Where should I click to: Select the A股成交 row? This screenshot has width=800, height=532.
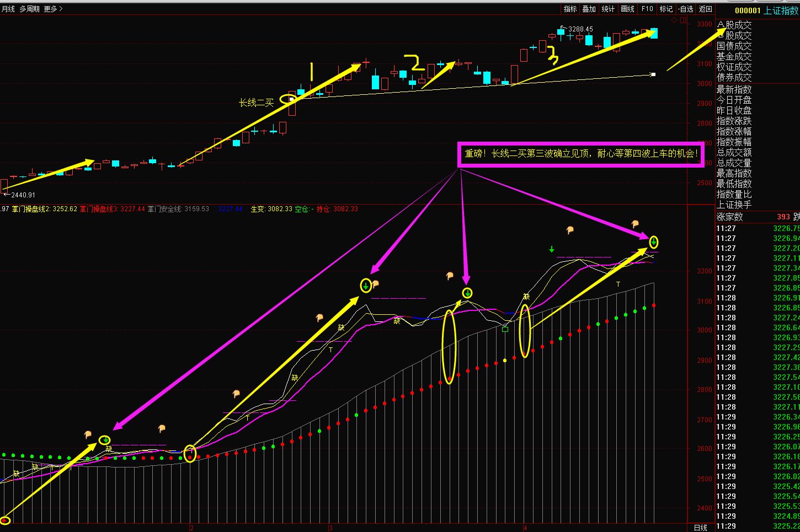click(734, 25)
